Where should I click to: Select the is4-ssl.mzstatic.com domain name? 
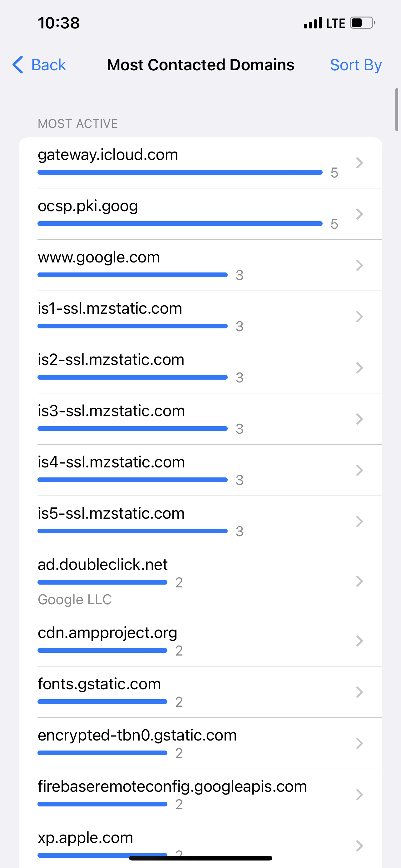pos(111,462)
